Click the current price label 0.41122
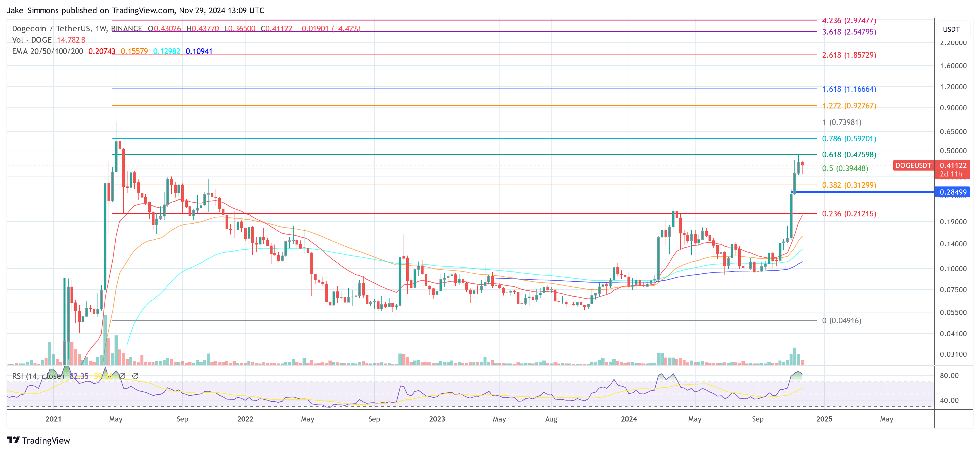Viewport: 980px width, 452px height. click(953, 165)
